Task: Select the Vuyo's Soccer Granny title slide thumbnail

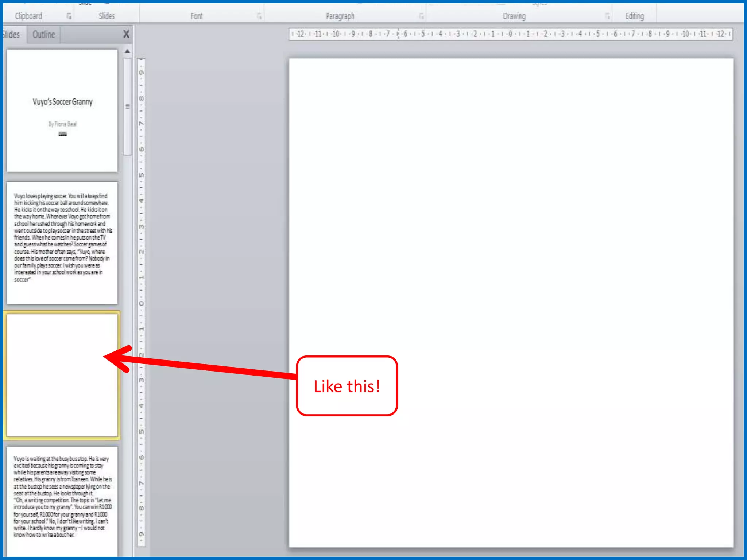Action: [62, 110]
